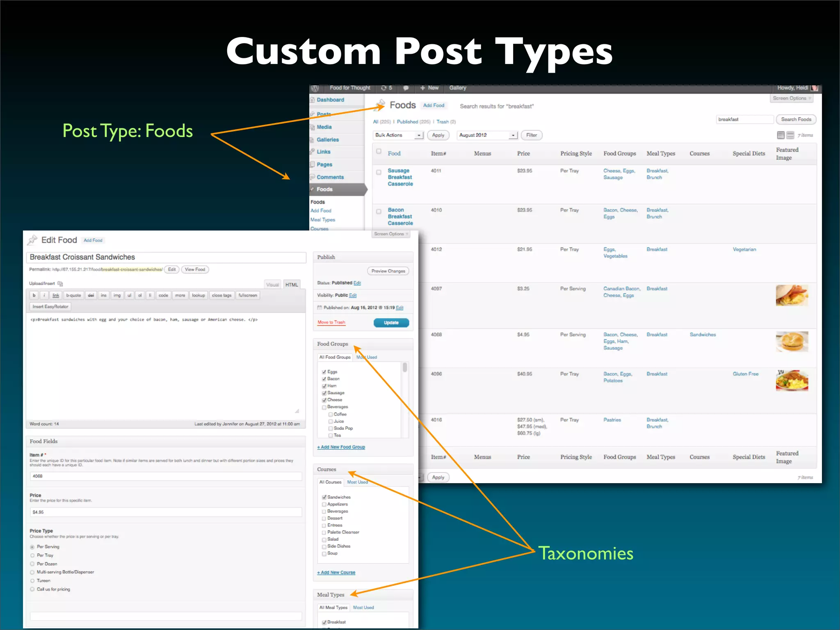Open Dashboard in the sidebar menu
This screenshot has height=630, width=840.
(x=330, y=100)
